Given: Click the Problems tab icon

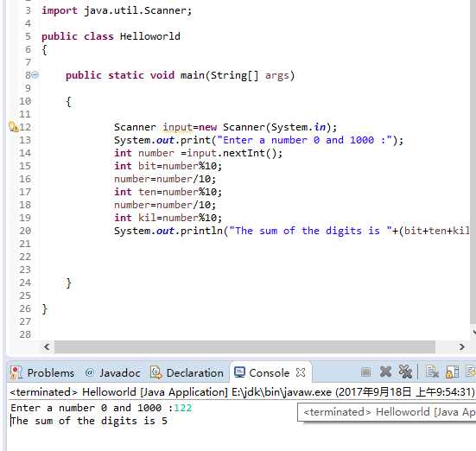Looking at the screenshot, I should [x=16, y=372].
